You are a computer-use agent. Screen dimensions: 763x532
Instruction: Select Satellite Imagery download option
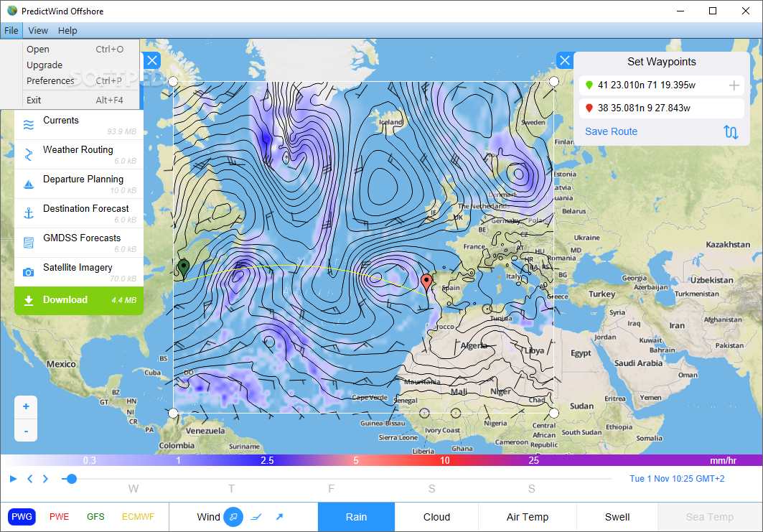79,272
